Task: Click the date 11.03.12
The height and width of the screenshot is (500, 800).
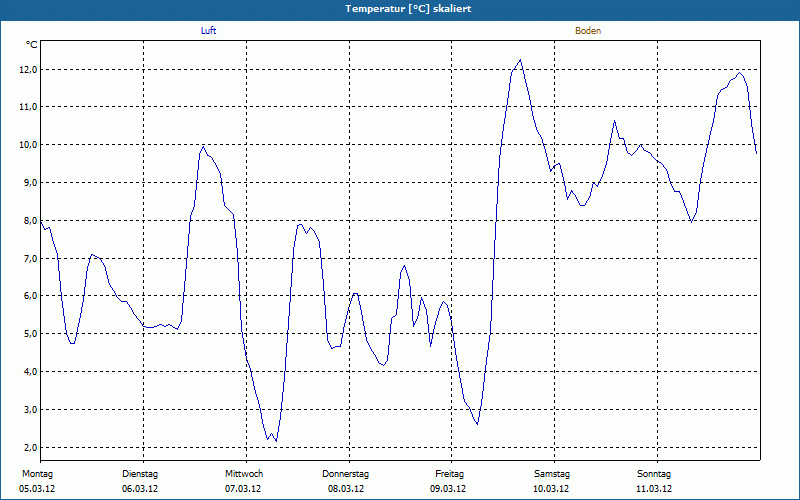Action: [654, 489]
